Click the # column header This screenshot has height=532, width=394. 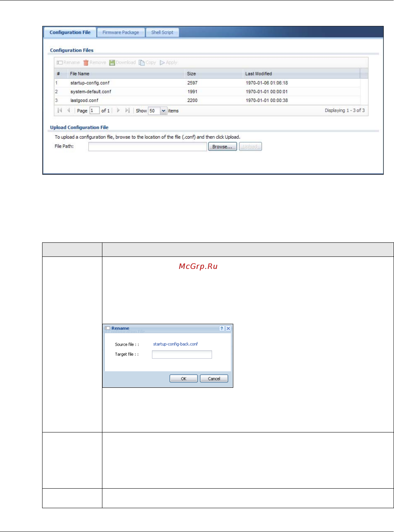pos(61,74)
